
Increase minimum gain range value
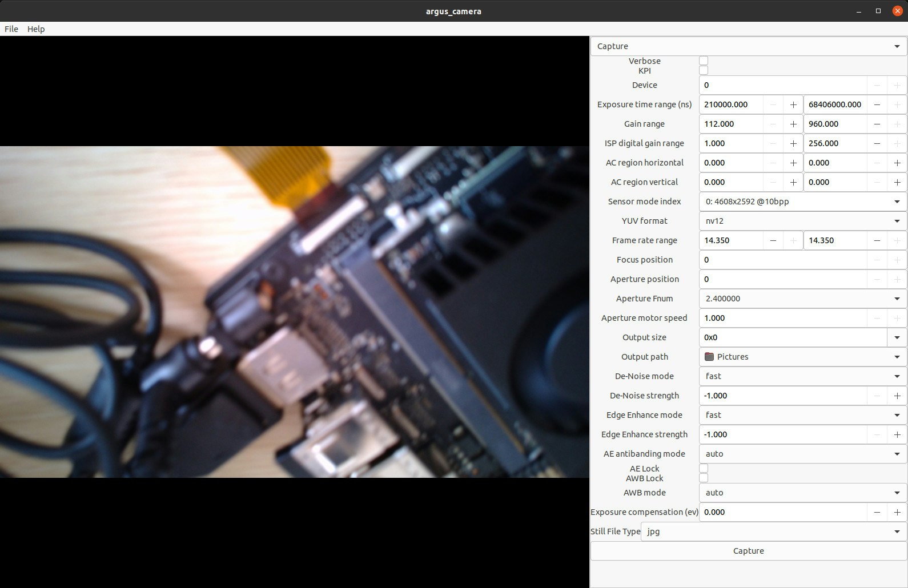click(x=793, y=124)
